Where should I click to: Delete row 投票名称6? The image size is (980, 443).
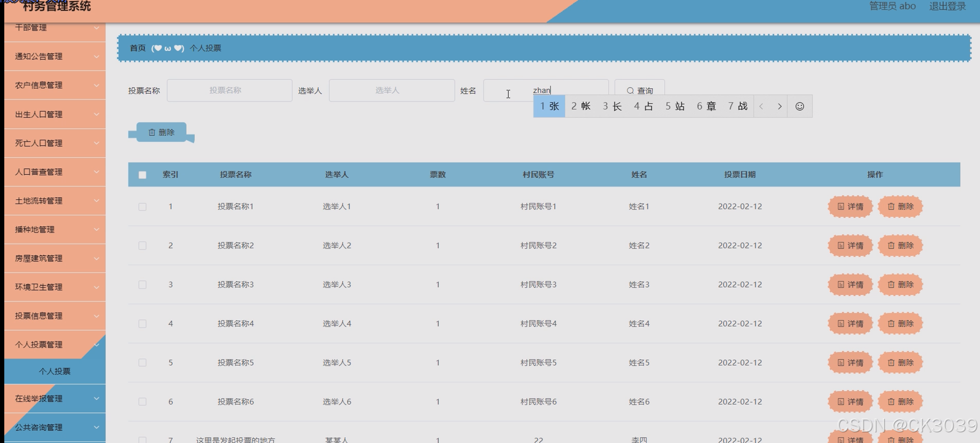click(x=901, y=401)
